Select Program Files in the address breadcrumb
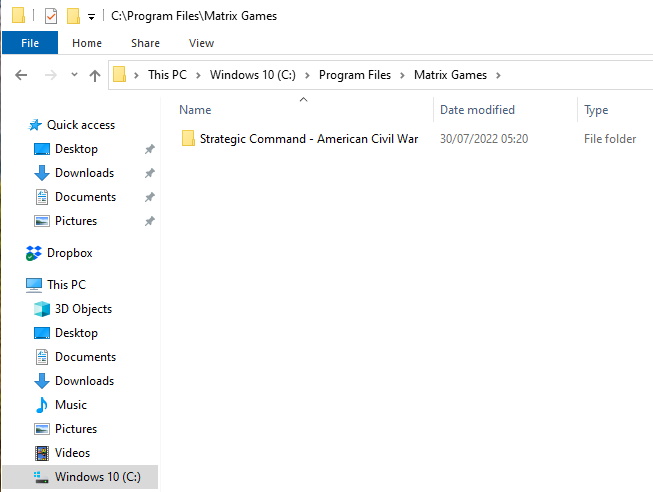 [355, 75]
